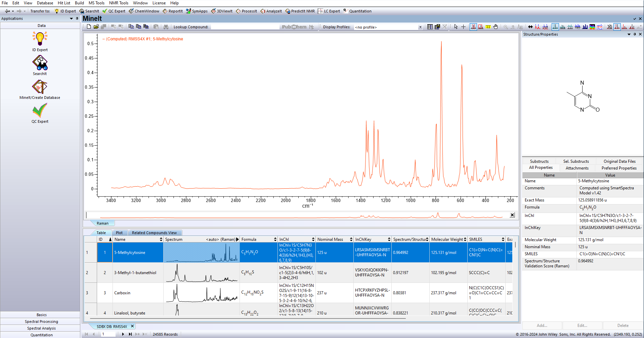The image size is (644, 338).
Task: Click the binoculars find icon
Action: pos(166,27)
